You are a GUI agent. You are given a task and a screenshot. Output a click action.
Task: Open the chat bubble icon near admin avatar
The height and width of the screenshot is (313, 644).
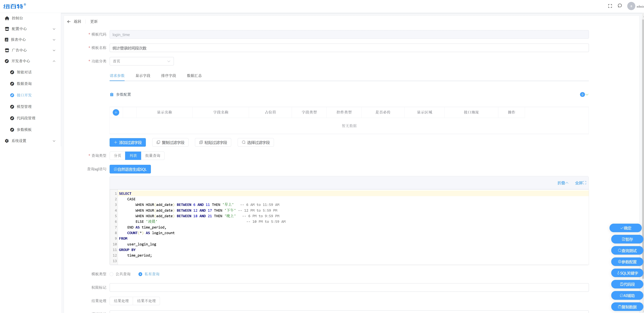point(620,6)
